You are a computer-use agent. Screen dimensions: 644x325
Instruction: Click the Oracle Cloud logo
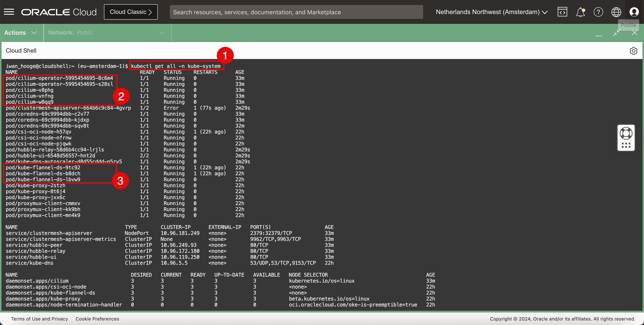pyautogui.click(x=59, y=12)
